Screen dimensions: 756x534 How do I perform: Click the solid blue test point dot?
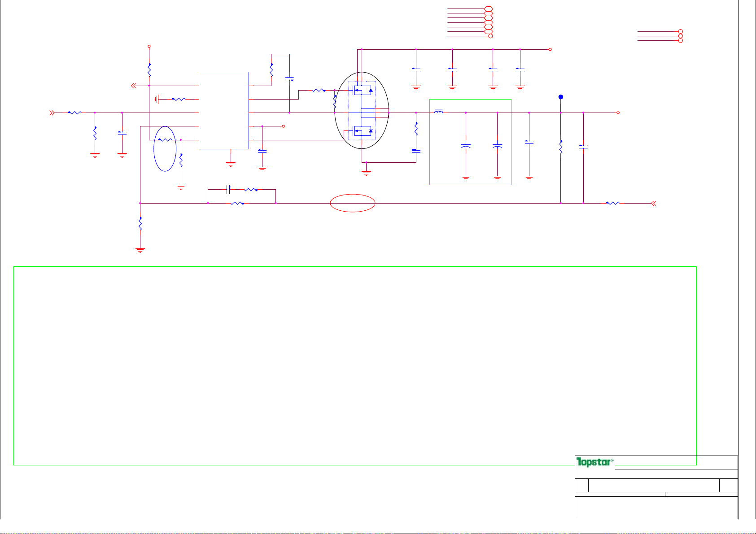[560, 97]
